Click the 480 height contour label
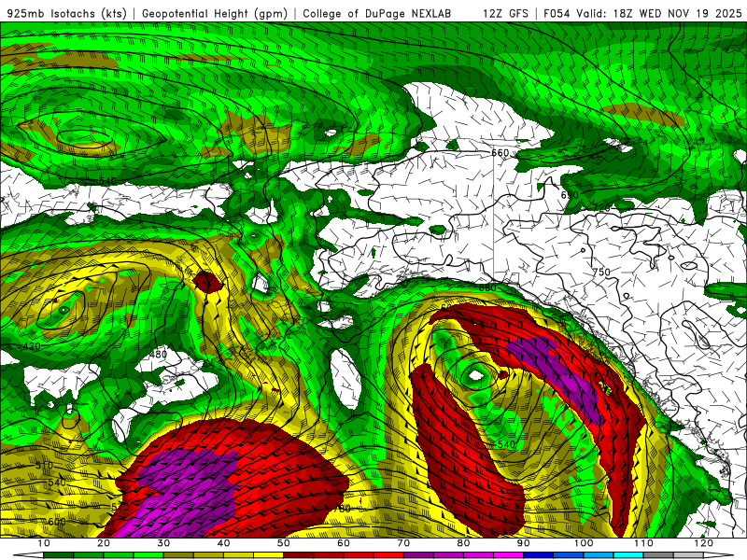Image resolution: width=747 pixels, height=560 pixels. [158, 355]
